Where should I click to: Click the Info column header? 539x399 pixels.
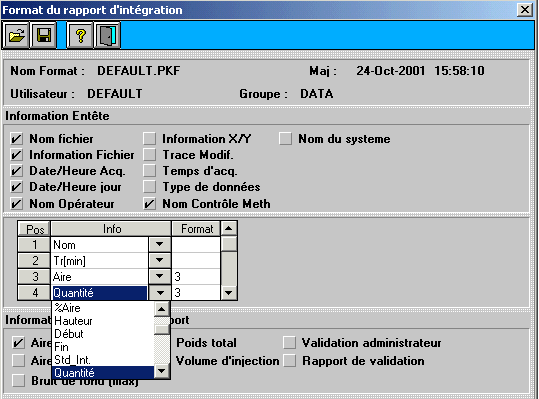(111, 229)
